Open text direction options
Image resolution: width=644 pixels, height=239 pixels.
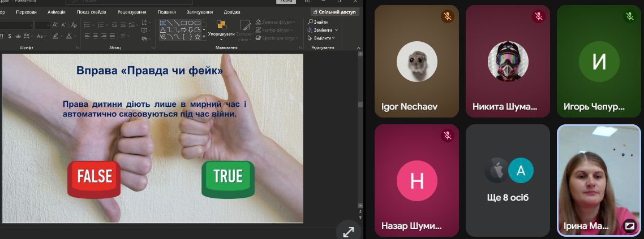(145, 21)
